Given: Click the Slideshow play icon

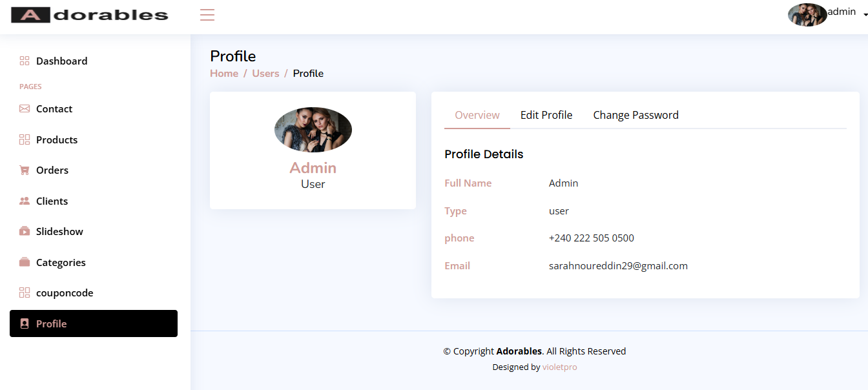Looking at the screenshot, I should 25,231.
